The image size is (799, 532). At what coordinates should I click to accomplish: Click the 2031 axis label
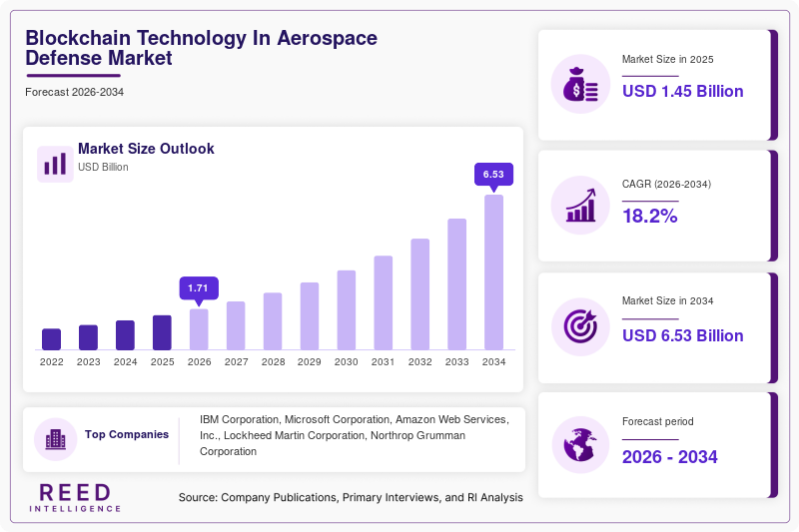pos(384,362)
